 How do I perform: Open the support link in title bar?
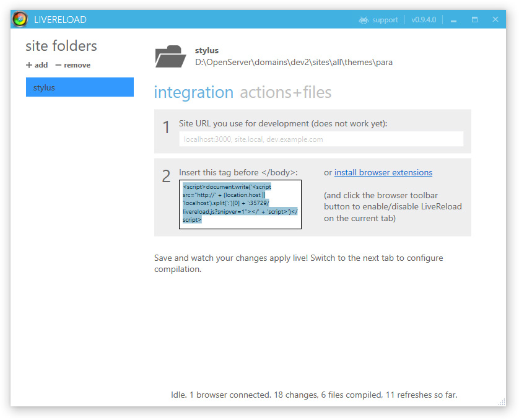pyautogui.click(x=385, y=20)
